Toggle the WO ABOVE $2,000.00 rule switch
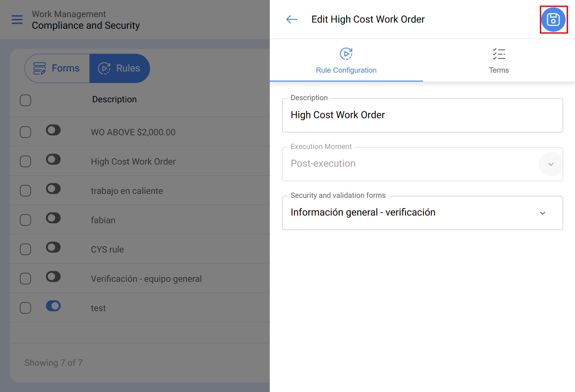This screenshot has height=392, width=575. click(x=53, y=130)
